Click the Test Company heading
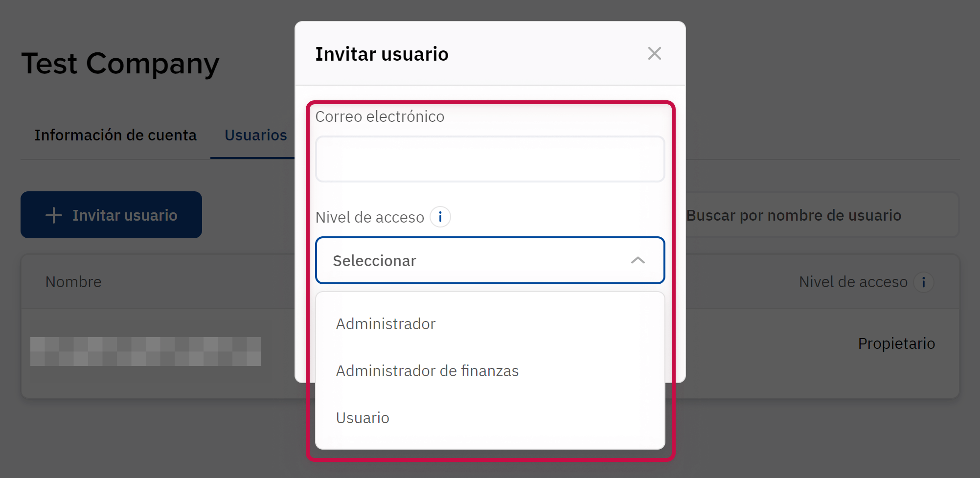This screenshot has height=478, width=980. 120,64
